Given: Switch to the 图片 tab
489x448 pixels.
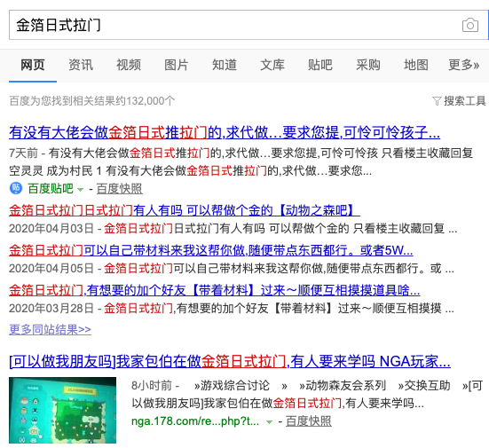Looking at the screenshot, I should coord(177,65).
